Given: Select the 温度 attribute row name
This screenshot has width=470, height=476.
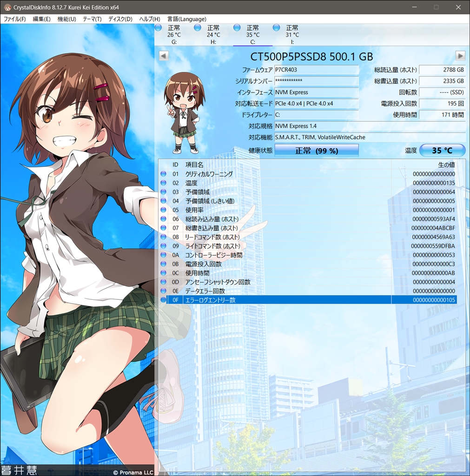Looking at the screenshot, I should tap(191, 183).
